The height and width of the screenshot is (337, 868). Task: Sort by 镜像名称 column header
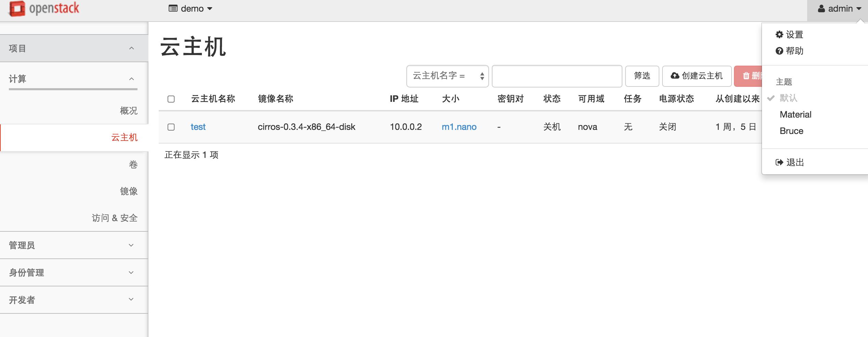coord(276,99)
